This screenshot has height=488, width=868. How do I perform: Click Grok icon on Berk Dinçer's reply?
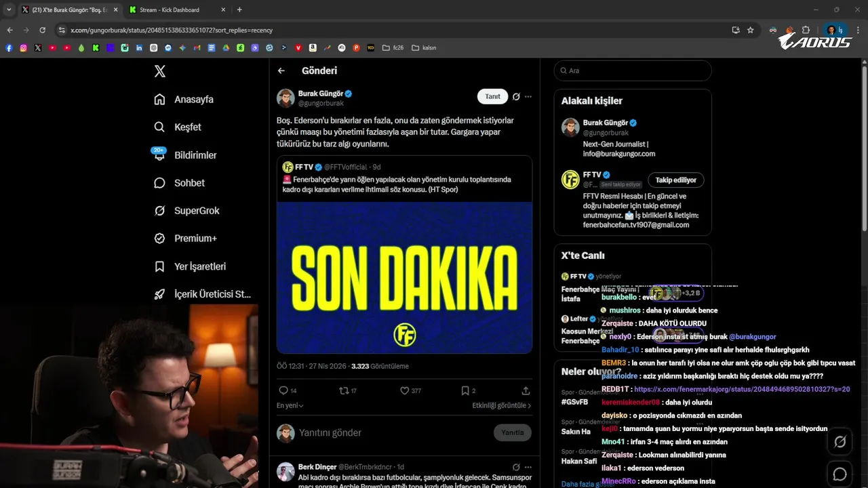click(516, 467)
